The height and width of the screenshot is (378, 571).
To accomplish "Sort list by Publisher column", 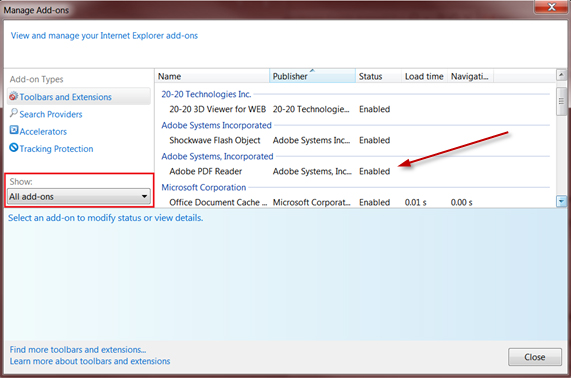I will [x=312, y=76].
